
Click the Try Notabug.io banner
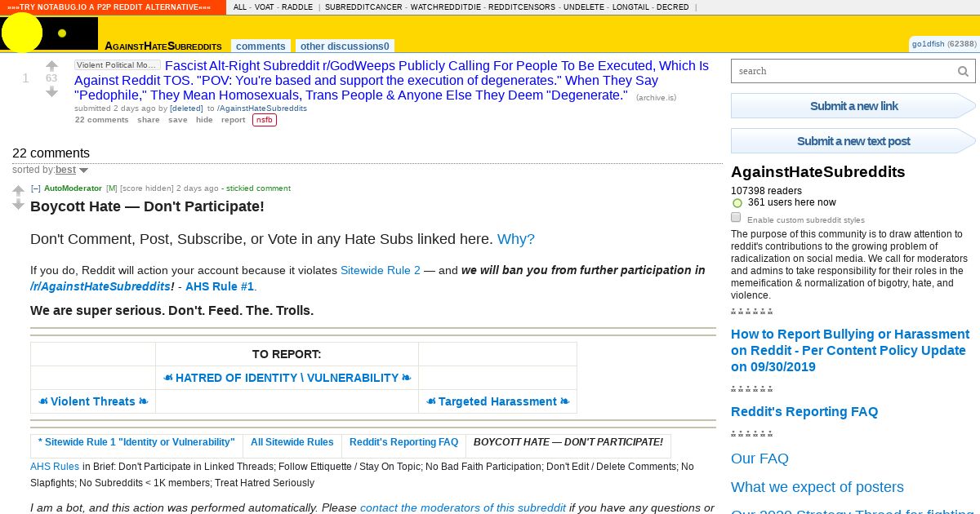(113, 7)
